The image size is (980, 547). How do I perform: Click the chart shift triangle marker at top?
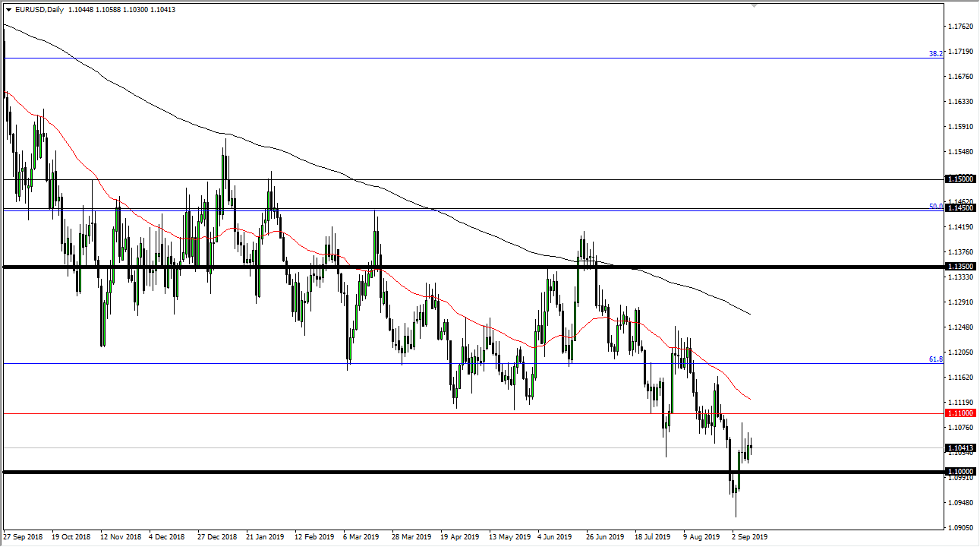click(755, 5)
